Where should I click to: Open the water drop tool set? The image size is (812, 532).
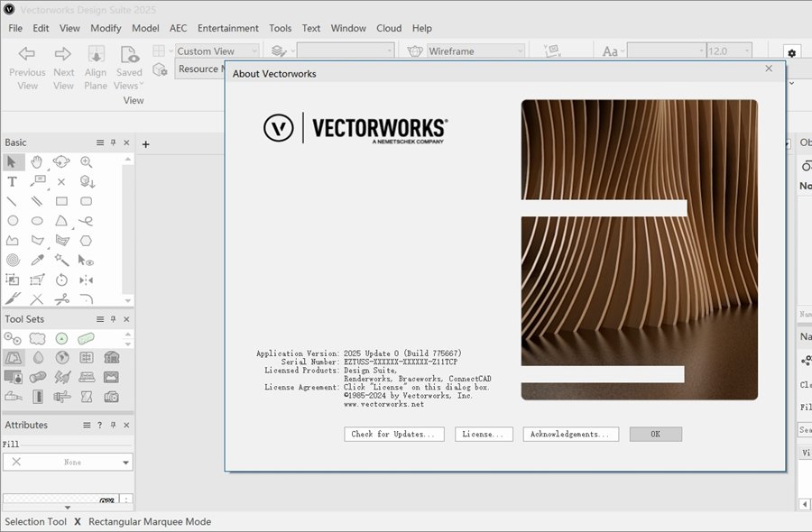[x=38, y=358]
